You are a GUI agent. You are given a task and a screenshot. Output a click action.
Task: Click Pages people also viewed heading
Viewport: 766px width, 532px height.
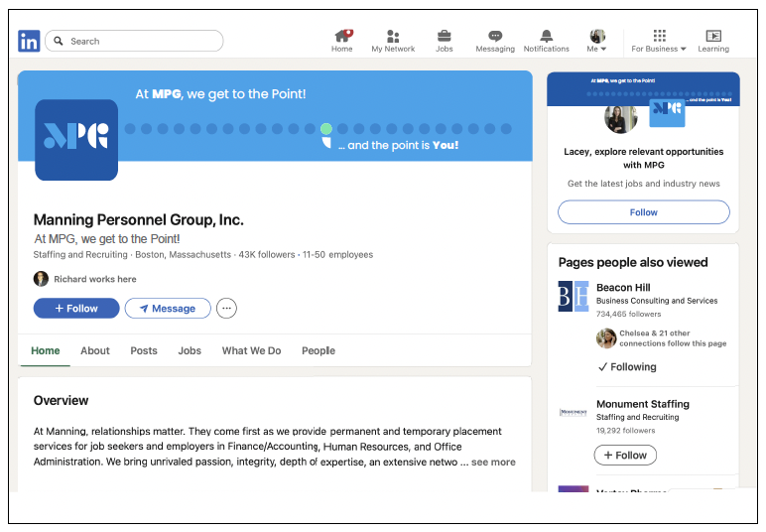[x=633, y=262]
